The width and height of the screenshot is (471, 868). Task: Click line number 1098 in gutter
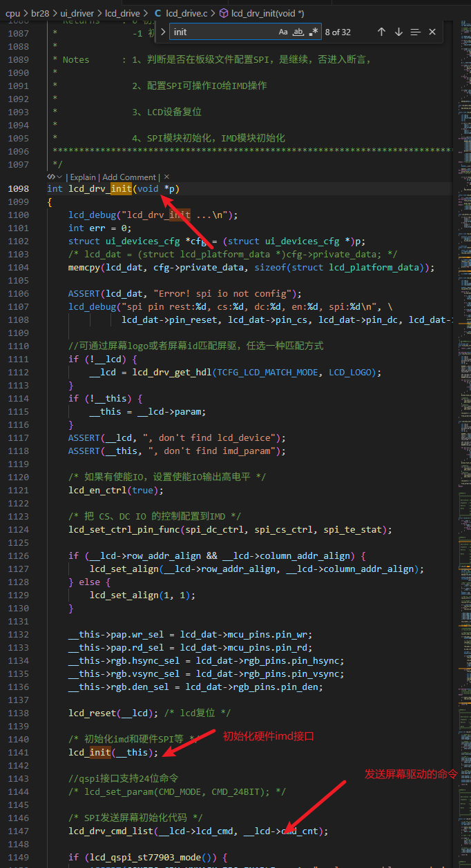coord(17,188)
